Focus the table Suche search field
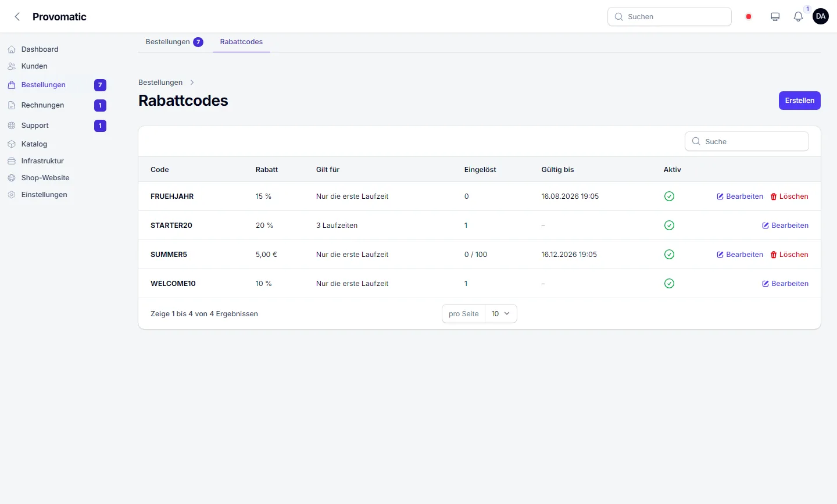Viewport: 837px width, 504px height. (x=747, y=141)
